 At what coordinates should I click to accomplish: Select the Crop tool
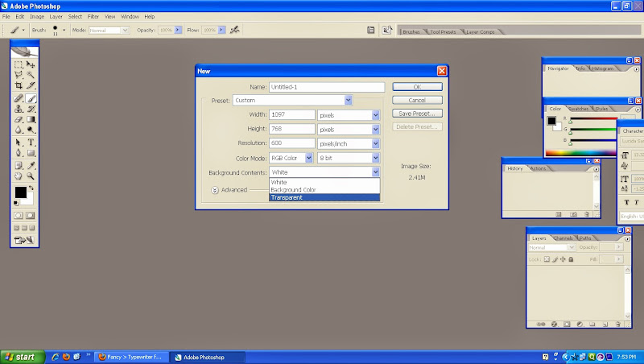19,85
